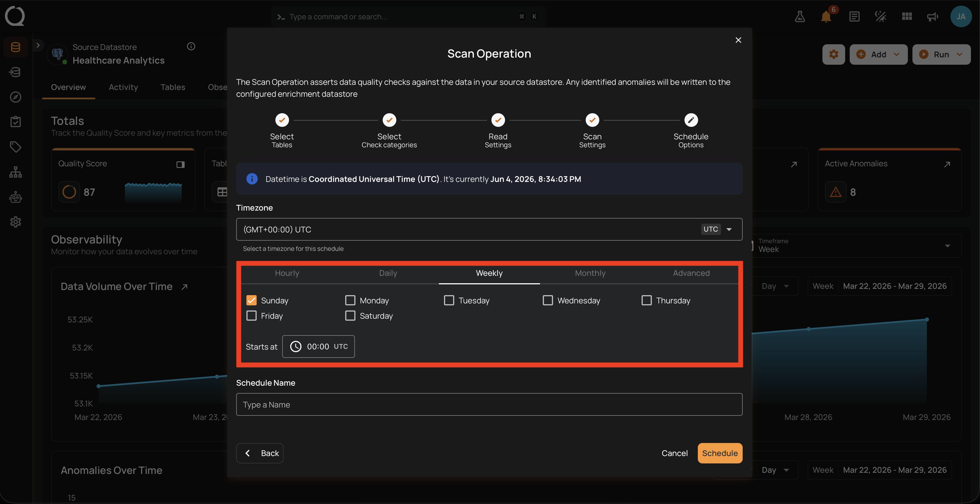Switch to the Monthly schedule tab
The image size is (980, 504).
point(590,273)
